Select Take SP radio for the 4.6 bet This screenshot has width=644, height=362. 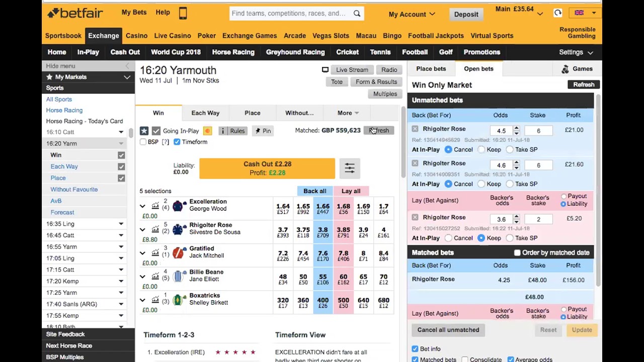(510, 184)
